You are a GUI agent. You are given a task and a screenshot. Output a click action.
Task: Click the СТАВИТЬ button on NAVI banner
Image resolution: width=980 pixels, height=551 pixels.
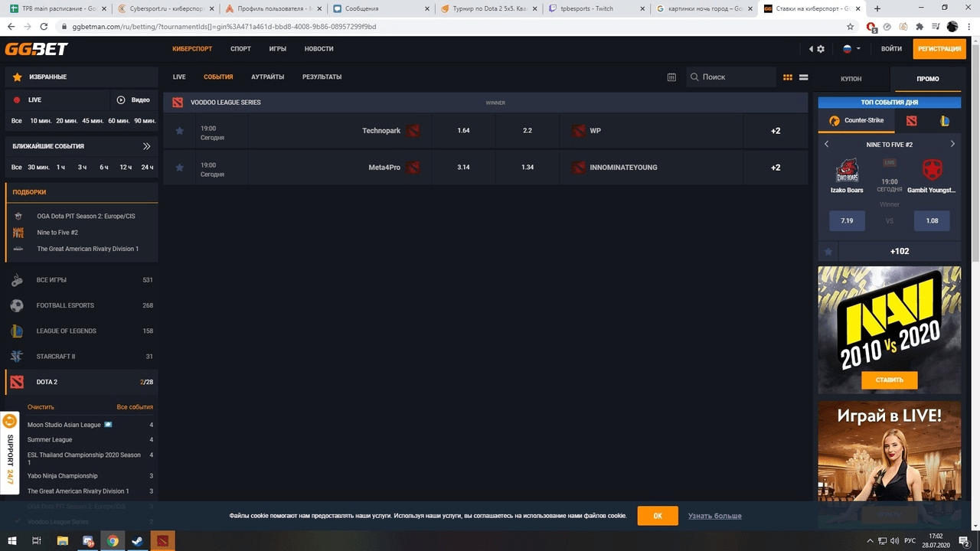(890, 380)
